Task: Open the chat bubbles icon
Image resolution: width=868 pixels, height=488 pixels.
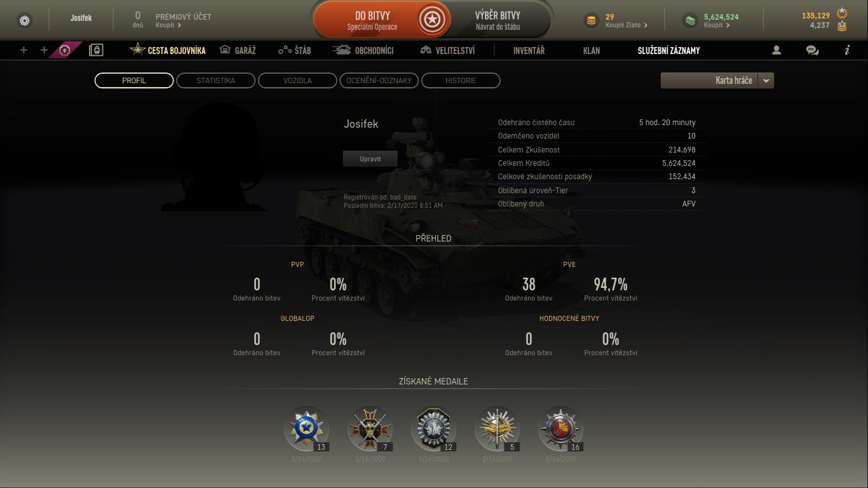Action: coord(812,50)
